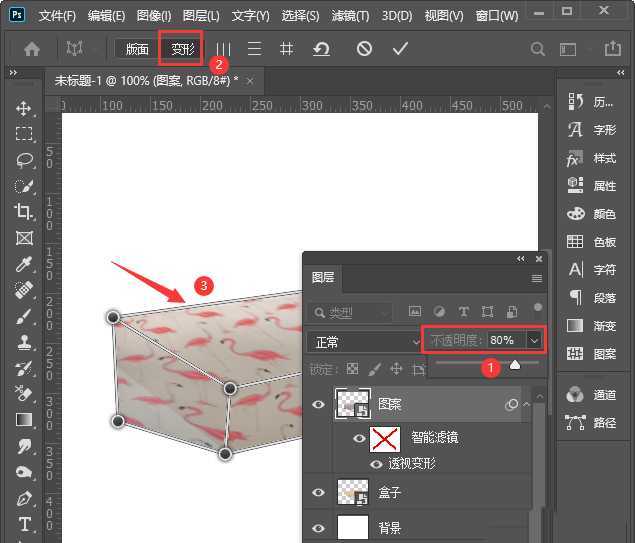Select the Crop tool

(24, 212)
